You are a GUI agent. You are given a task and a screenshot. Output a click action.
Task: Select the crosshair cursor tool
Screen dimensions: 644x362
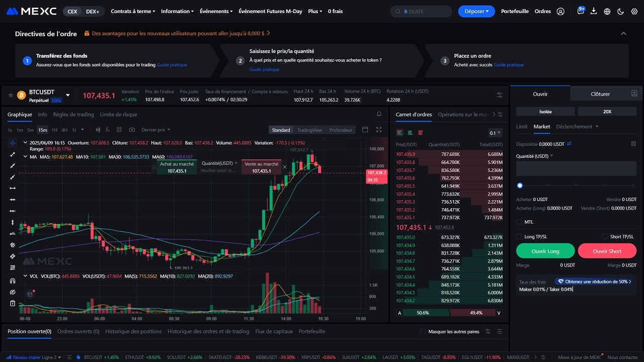pyautogui.click(x=13, y=143)
